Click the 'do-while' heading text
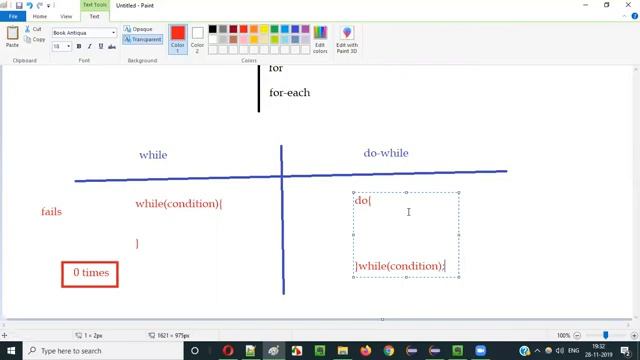 [x=386, y=153]
